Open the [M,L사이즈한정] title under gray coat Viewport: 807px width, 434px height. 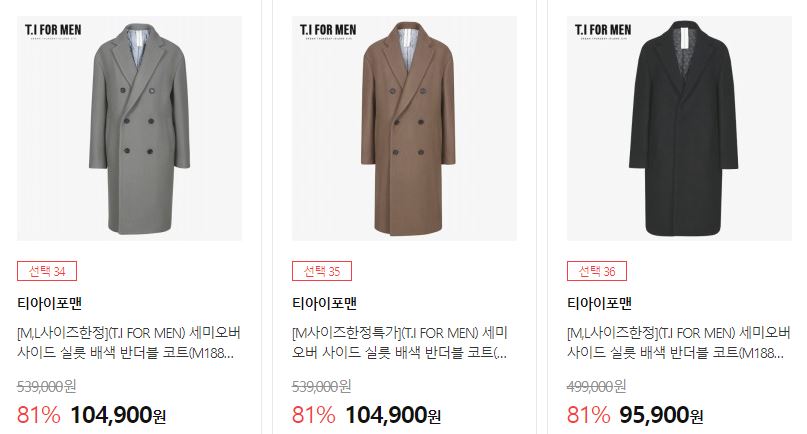(x=129, y=343)
